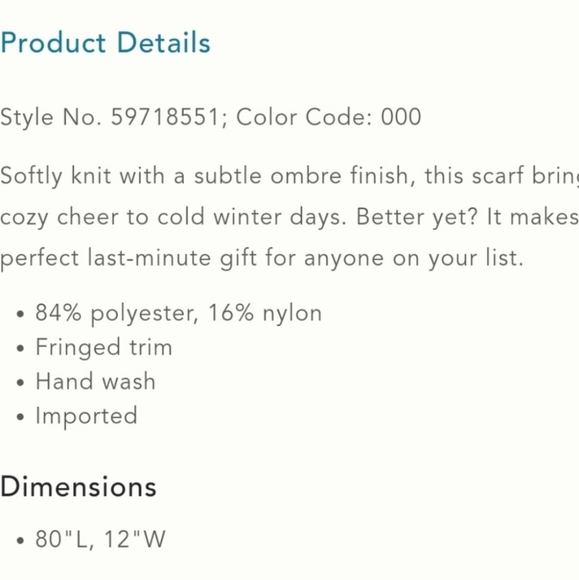Click the Color Code: 000 text
This screenshot has height=580, width=579.
tap(329, 117)
